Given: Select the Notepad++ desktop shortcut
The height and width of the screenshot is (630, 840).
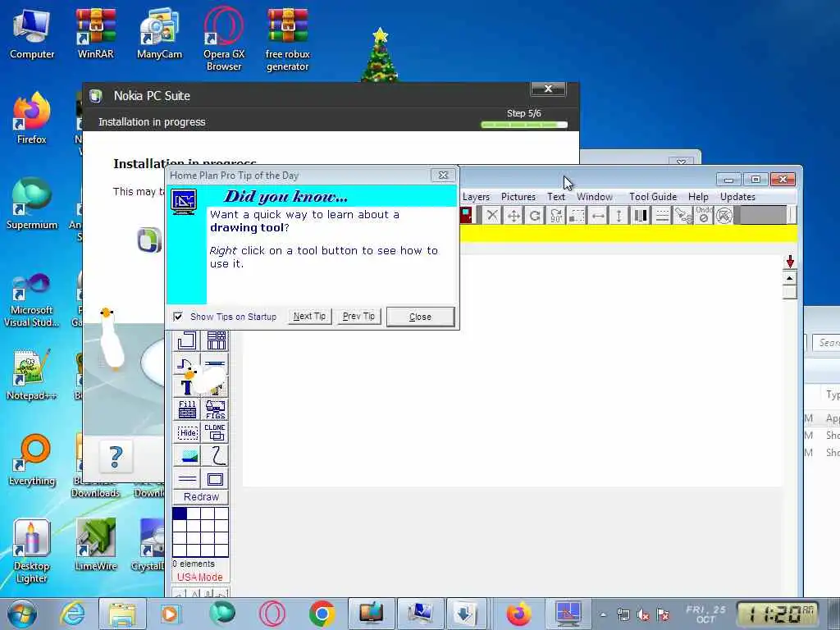Looking at the screenshot, I should point(31,376).
